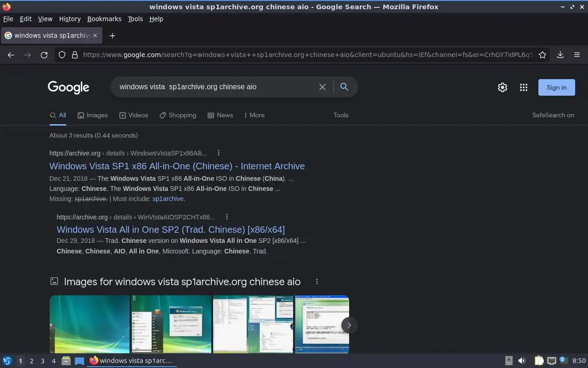This screenshot has height=368, width=588.
Task: Click the update notification tray icon
Action: 564,361
